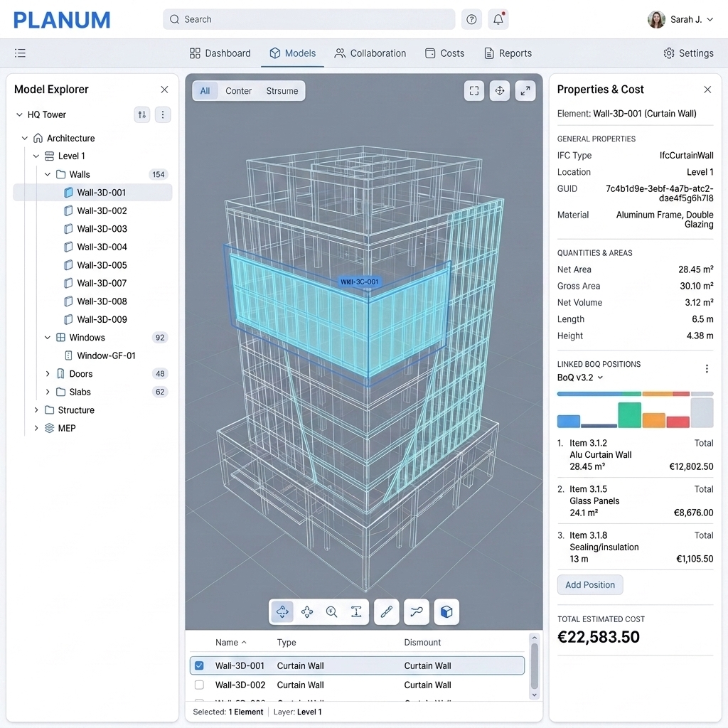Viewport: 728px width, 728px height.
Task: Click the table scrollbar down arrow
Action: pyautogui.click(x=535, y=695)
